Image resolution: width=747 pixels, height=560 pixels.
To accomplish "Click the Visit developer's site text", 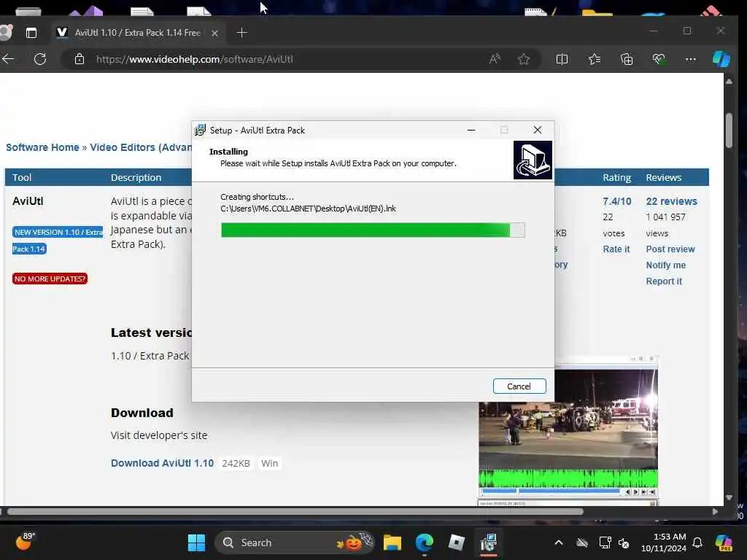I will (158, 435).
